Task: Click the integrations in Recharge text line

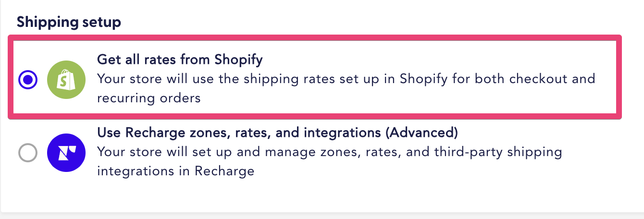Action: (x=175, y=171)
